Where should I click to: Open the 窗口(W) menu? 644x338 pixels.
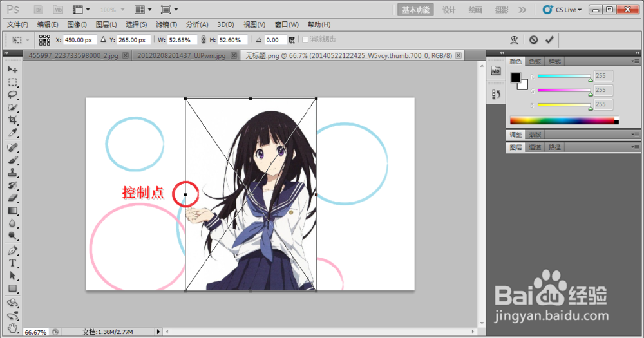click(287, 24)
